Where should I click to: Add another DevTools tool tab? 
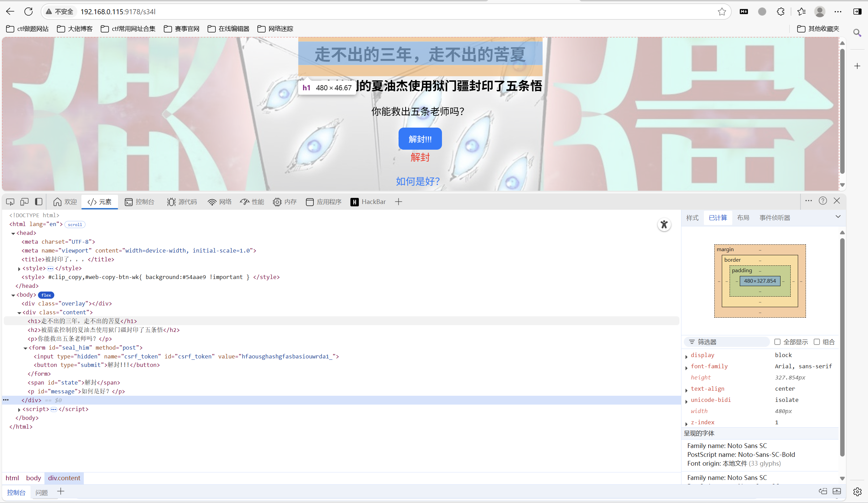pos(399,202)
